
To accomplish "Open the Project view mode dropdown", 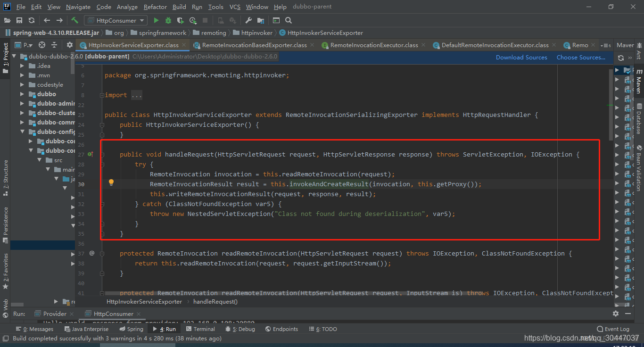I will (23, 45).
